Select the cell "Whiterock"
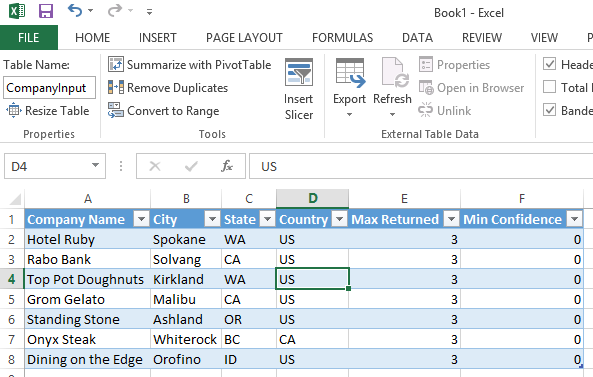This screenshot has height=377, width=593. coord(186,340)
